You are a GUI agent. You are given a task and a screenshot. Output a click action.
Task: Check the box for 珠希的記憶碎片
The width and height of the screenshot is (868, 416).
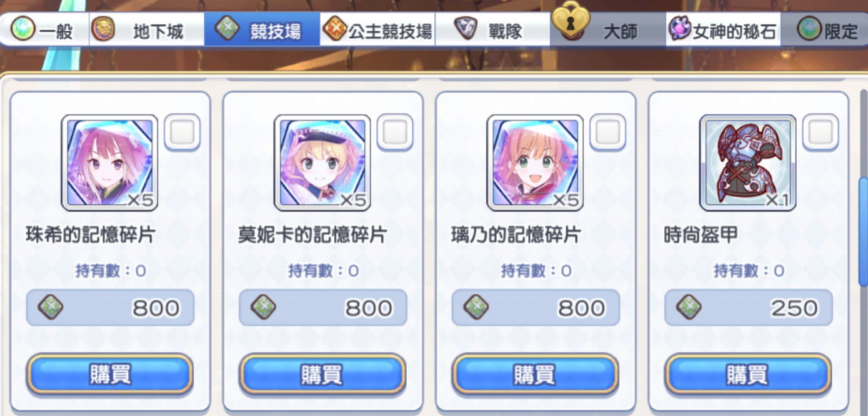click(182, 132)
